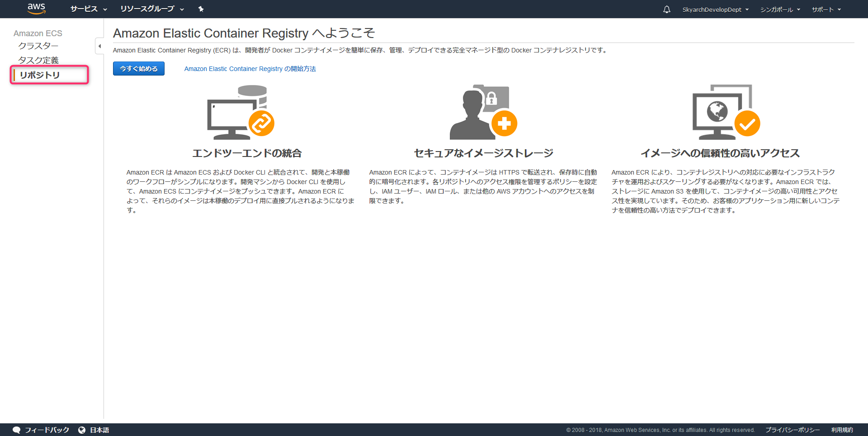868x436 pixels.
Task: Click the セキュアなイメージストレージ heading
Action: pyautogui.click(x=483, y=153)
